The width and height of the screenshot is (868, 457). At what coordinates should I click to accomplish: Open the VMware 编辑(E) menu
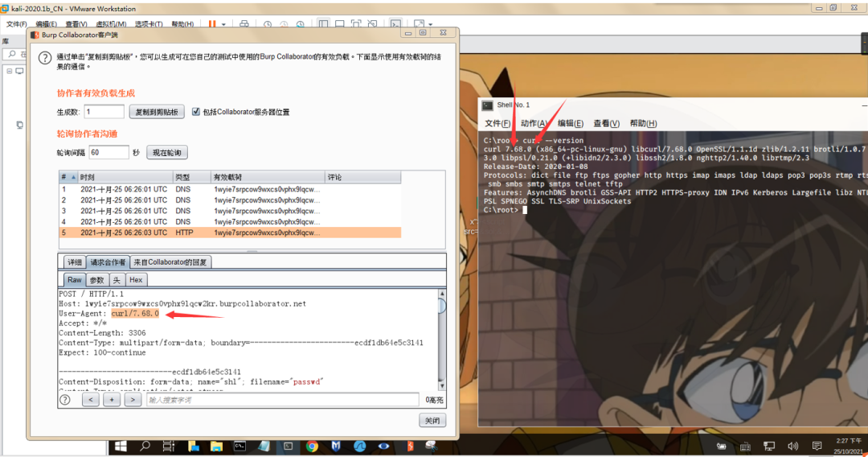47,24
